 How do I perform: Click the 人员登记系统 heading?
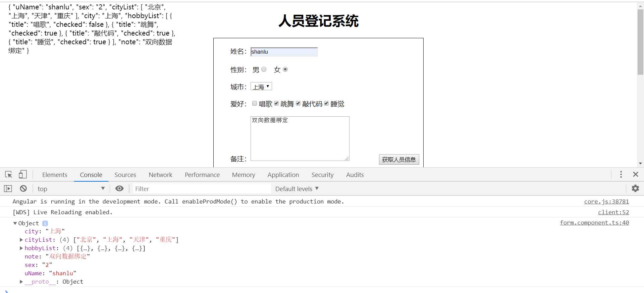pos(318,21)
